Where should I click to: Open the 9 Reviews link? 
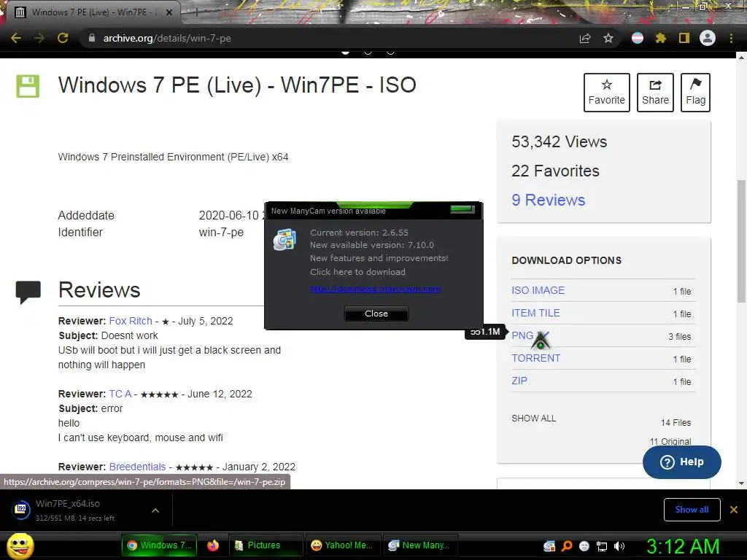549,200
